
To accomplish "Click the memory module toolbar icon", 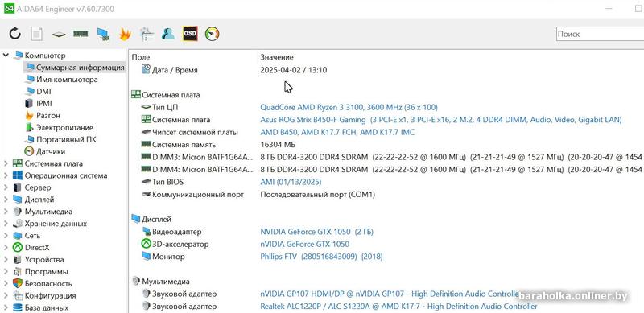I will [x=81, y=34].
